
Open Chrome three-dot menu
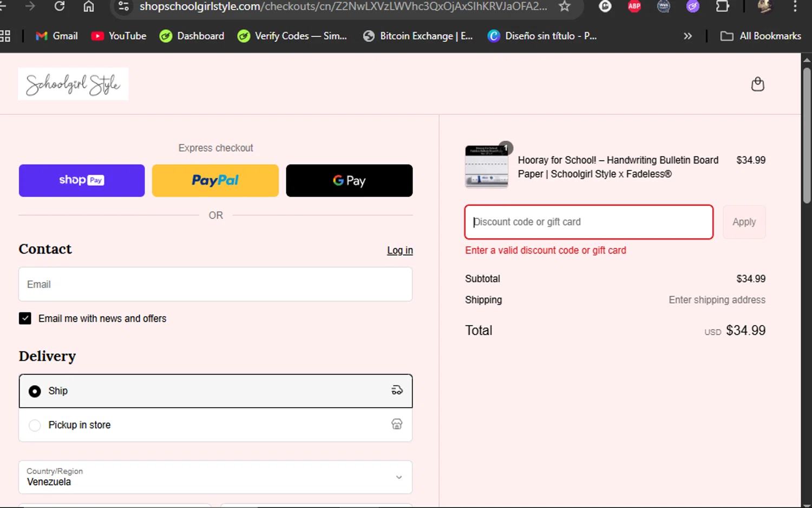tap(795, 6)
